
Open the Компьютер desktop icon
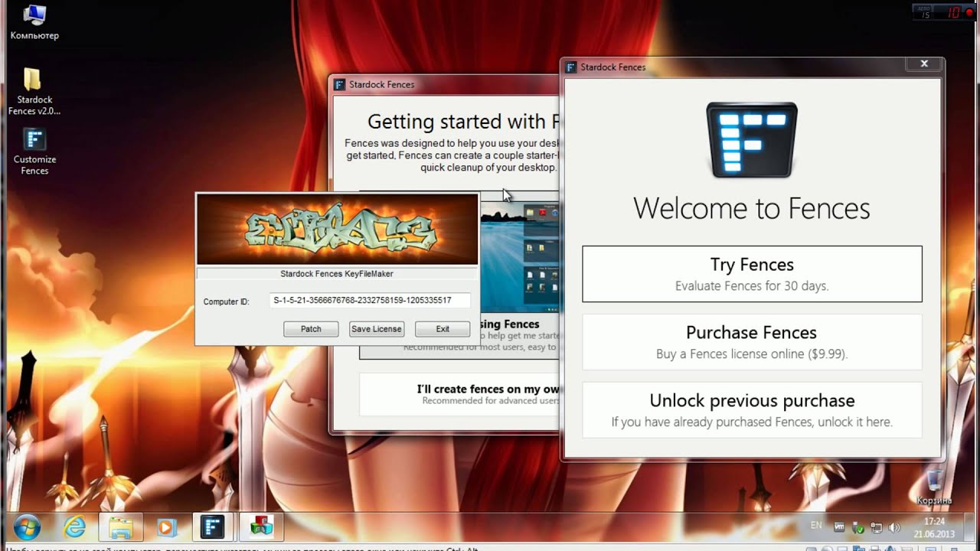pos(34,22)
